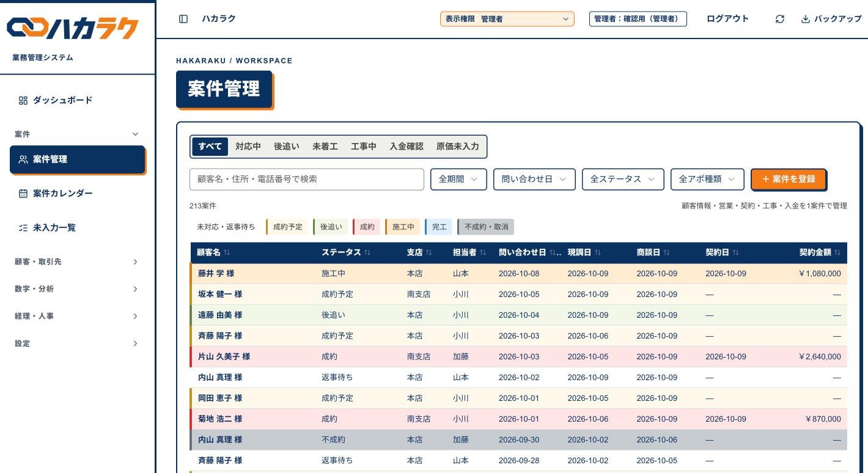Toggle the sidebar panel icon

(x=183, y=19)
